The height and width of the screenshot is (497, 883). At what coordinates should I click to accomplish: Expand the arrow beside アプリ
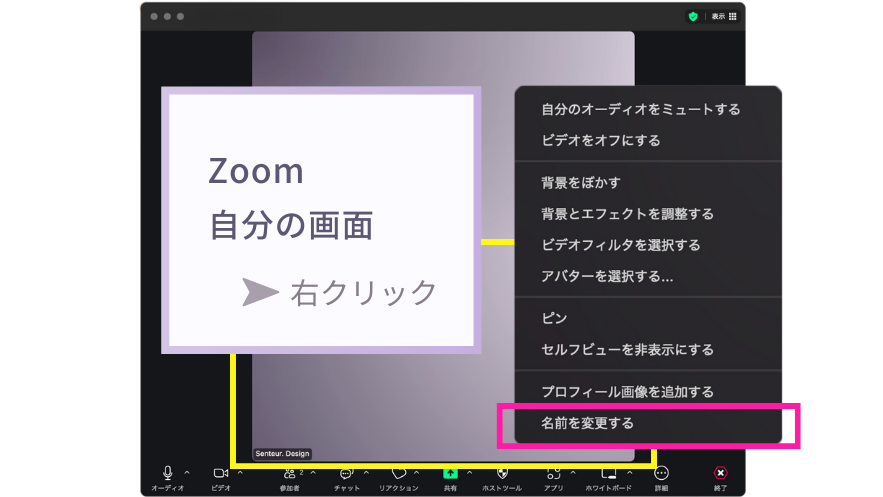[x=573, y=472]
